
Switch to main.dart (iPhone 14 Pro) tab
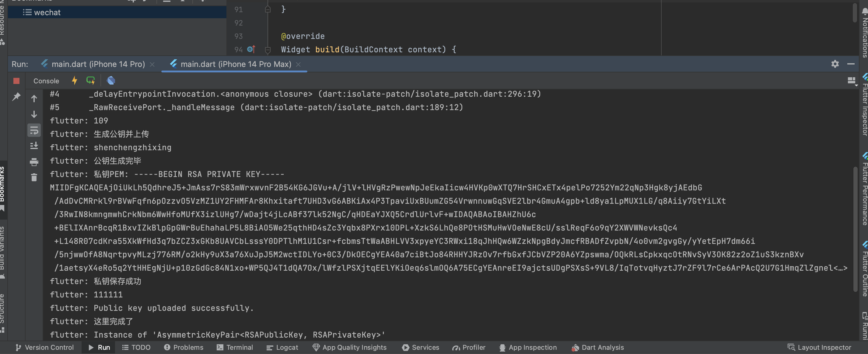[x=98, y=64]
